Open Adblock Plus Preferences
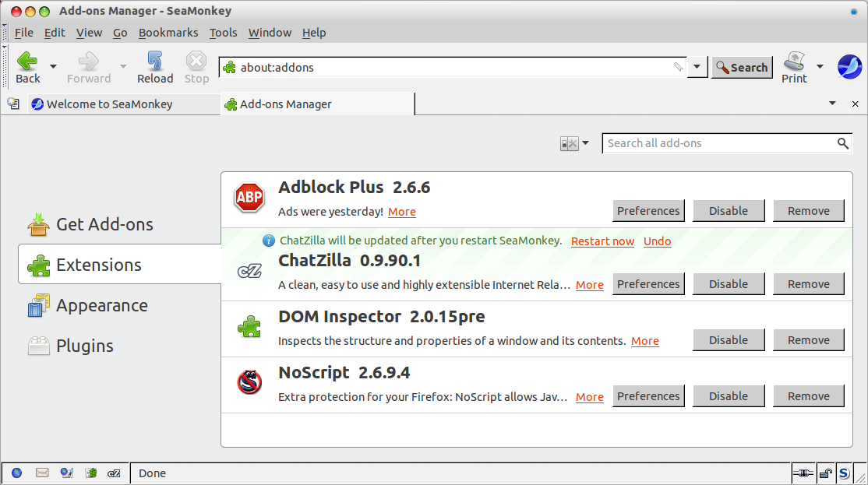This screenshot has width=868, height=485. 648,211
